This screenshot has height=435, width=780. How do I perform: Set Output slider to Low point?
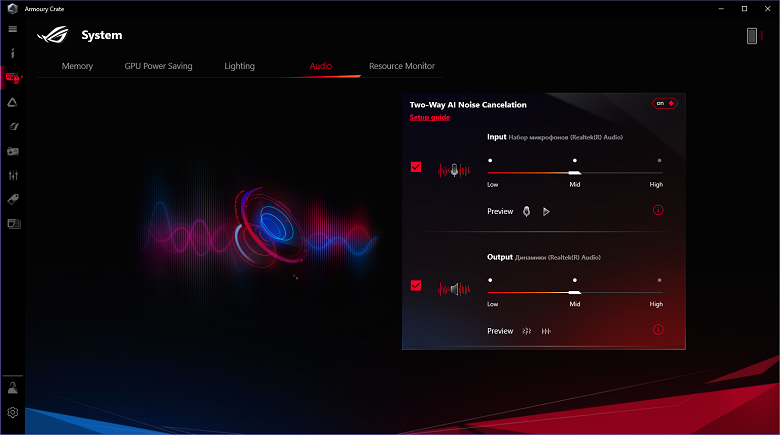(x=490, y=280)
